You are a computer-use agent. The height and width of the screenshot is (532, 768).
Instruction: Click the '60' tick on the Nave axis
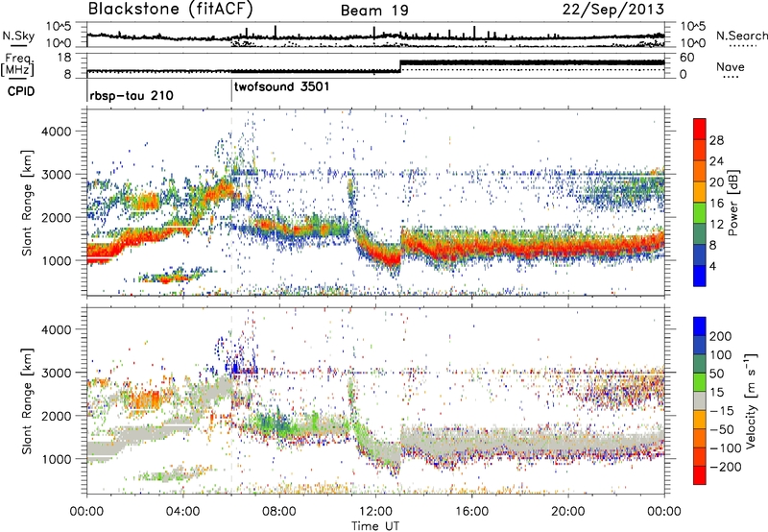687,58
